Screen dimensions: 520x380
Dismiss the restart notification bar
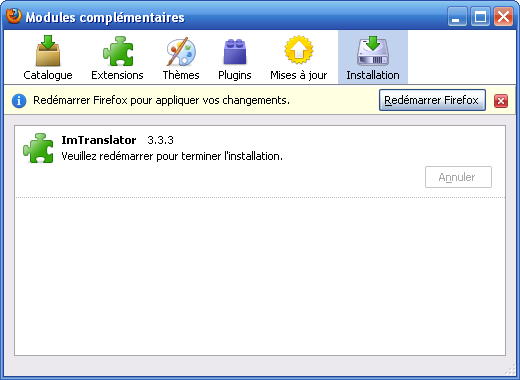(501, 101)
